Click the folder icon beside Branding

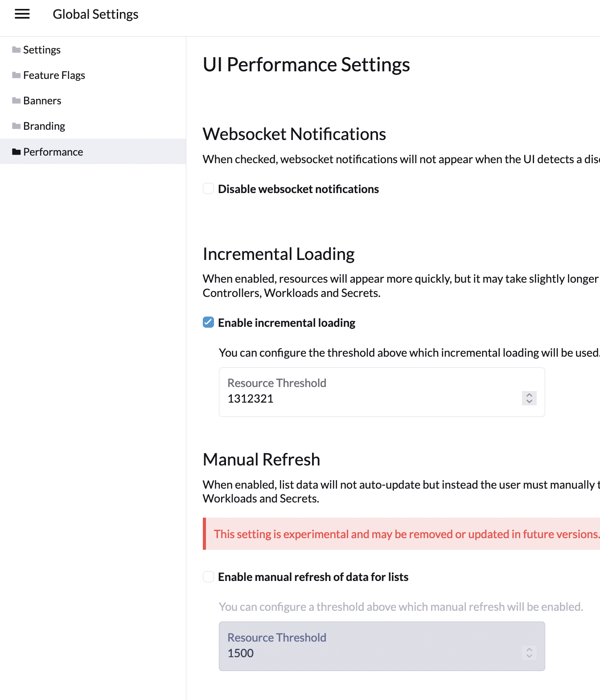tap(16, 126)
